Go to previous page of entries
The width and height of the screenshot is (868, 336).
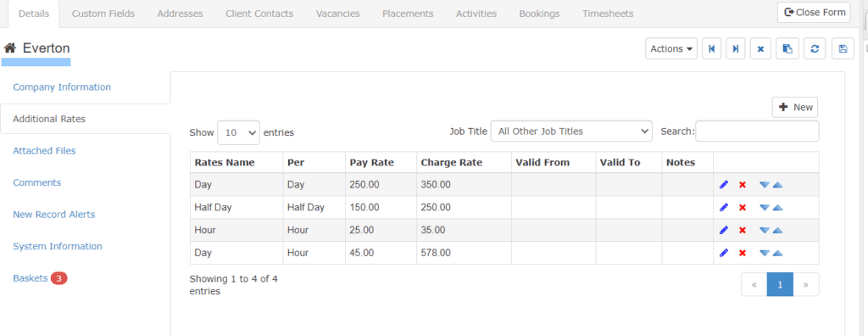[x=754, y=284]
